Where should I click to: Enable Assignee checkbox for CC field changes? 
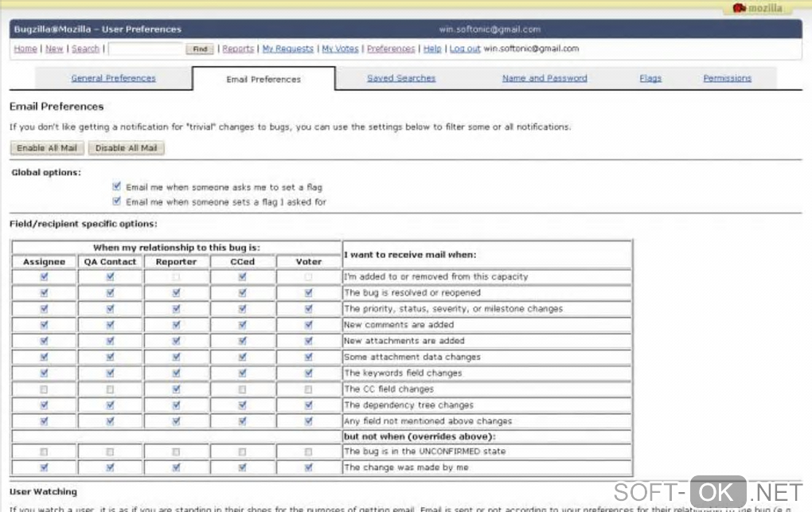(44, 389)
